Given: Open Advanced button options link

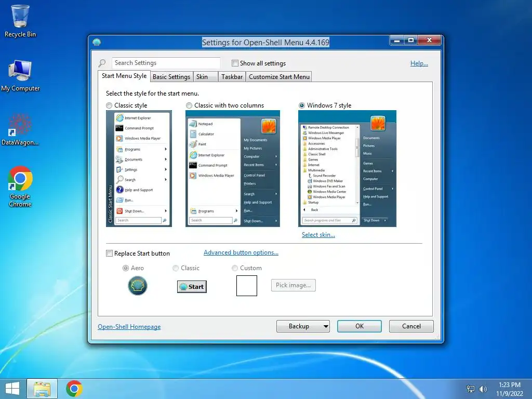Looking at the screenshot, I should [x=241, y=252].
